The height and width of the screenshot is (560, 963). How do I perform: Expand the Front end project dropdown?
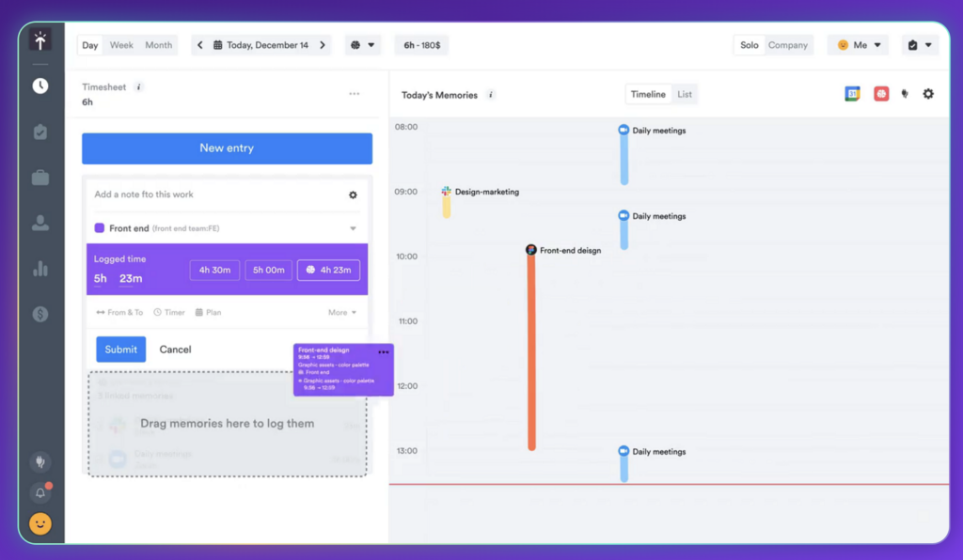[353, 228]
